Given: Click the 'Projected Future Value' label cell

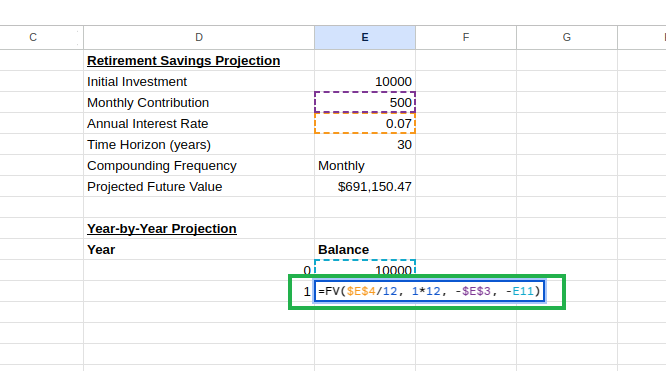Looking at the screenshot, I should pyautogui.click(x=199, y=187).
